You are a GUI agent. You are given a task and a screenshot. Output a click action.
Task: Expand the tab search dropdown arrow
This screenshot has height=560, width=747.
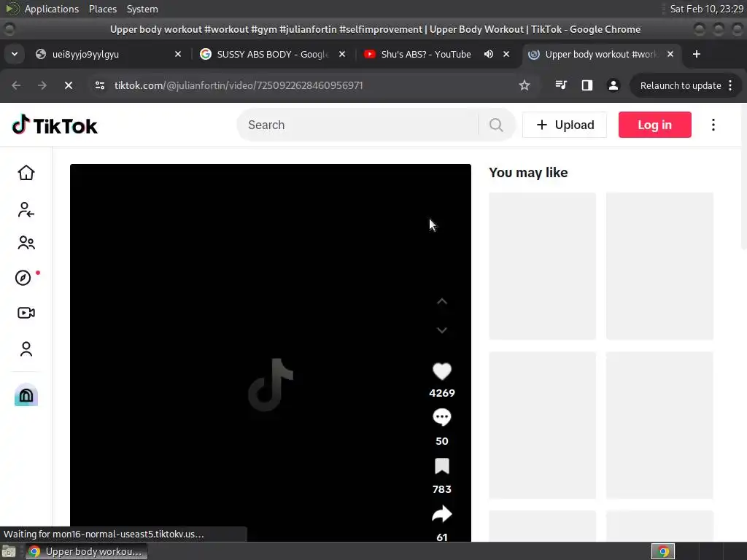[15, 54]
